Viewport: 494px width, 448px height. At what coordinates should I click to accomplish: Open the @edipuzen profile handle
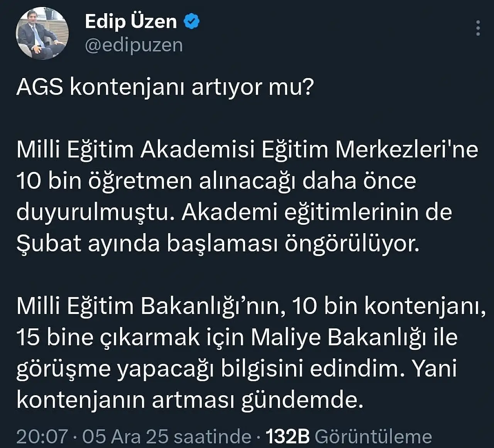[133, 45]
